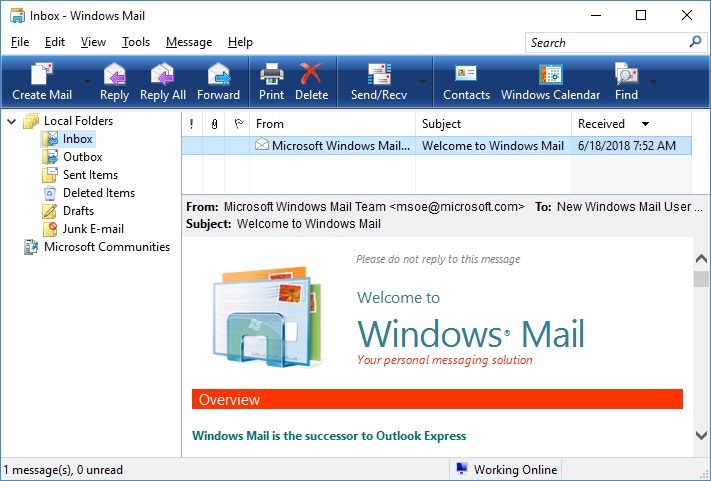
Task: Click the preview scroll up arrow
Action: [x=701, y=259]
